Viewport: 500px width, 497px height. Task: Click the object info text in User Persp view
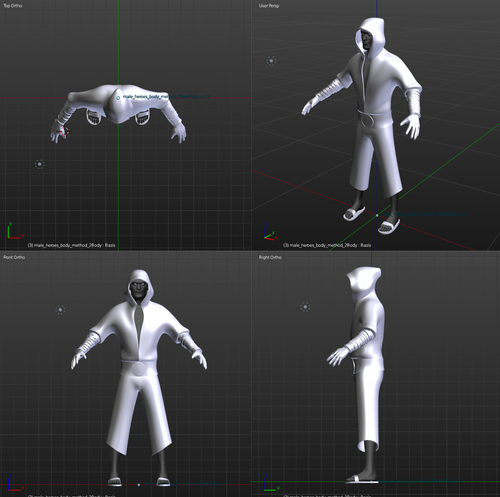[327, 245]
